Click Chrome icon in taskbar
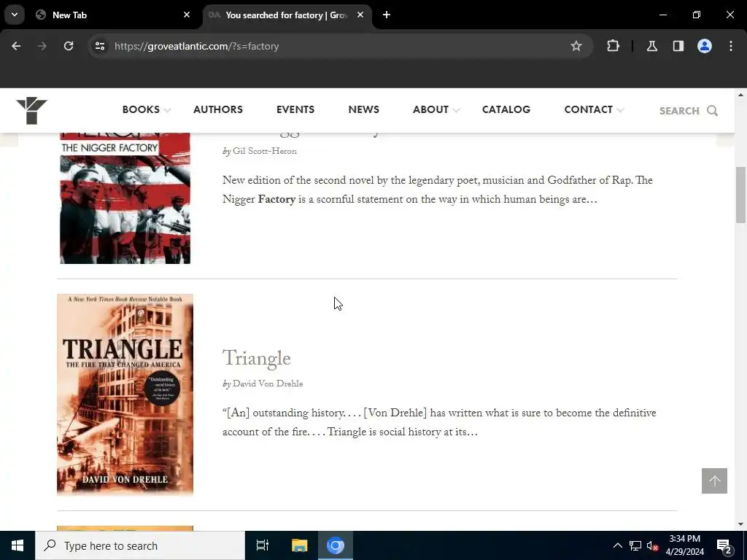Viewport: 747px width, 560px height. pyautogui.click(x=336, y=545)
